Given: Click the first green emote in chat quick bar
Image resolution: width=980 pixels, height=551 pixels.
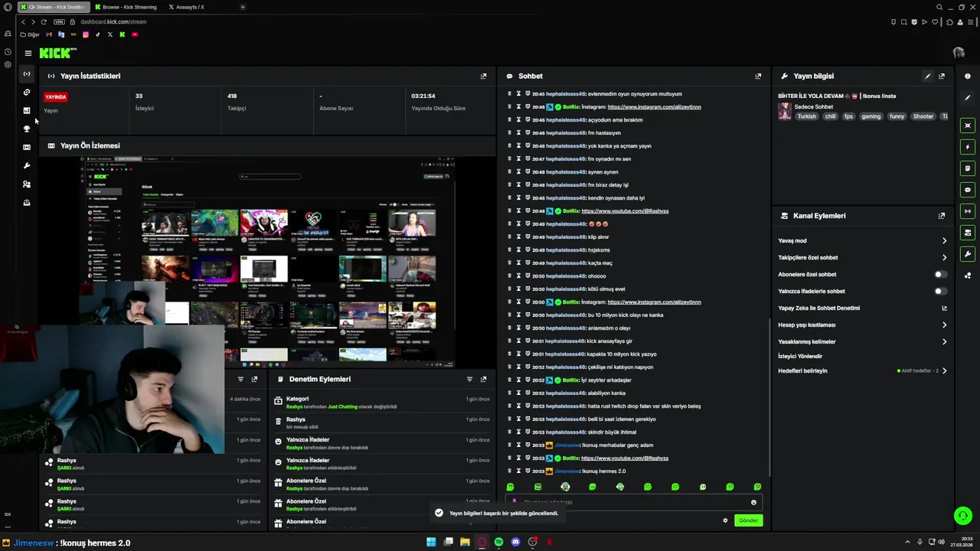Looking at the screenshot, I should click(x=511, y=487).
